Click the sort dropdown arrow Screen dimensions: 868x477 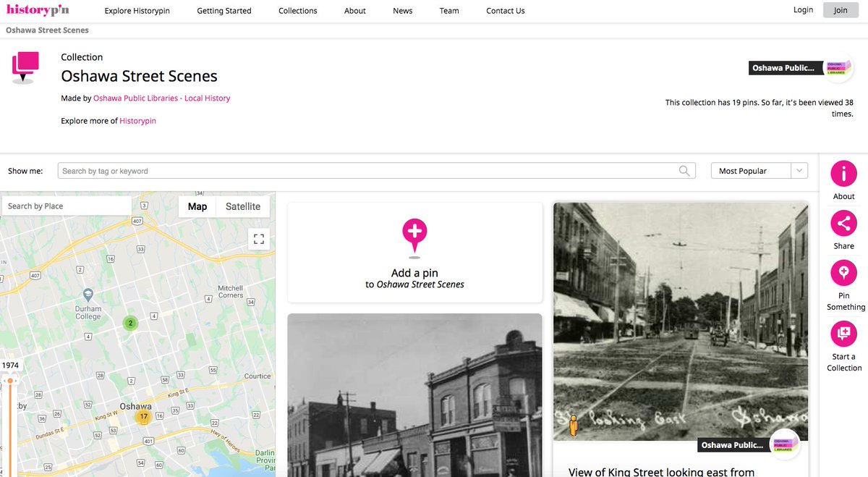click(x=799, y=171)
